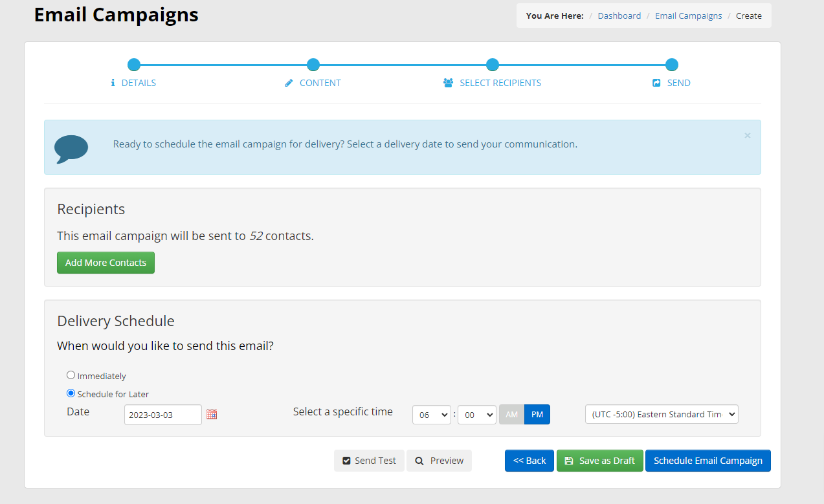This screenshot has width=824, height=504.
Task: Open the calendar date picker icon
Action: coord(212,415)
